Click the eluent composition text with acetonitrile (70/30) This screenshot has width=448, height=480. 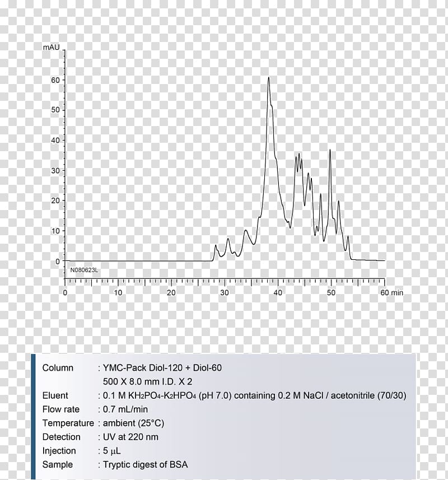255,395
